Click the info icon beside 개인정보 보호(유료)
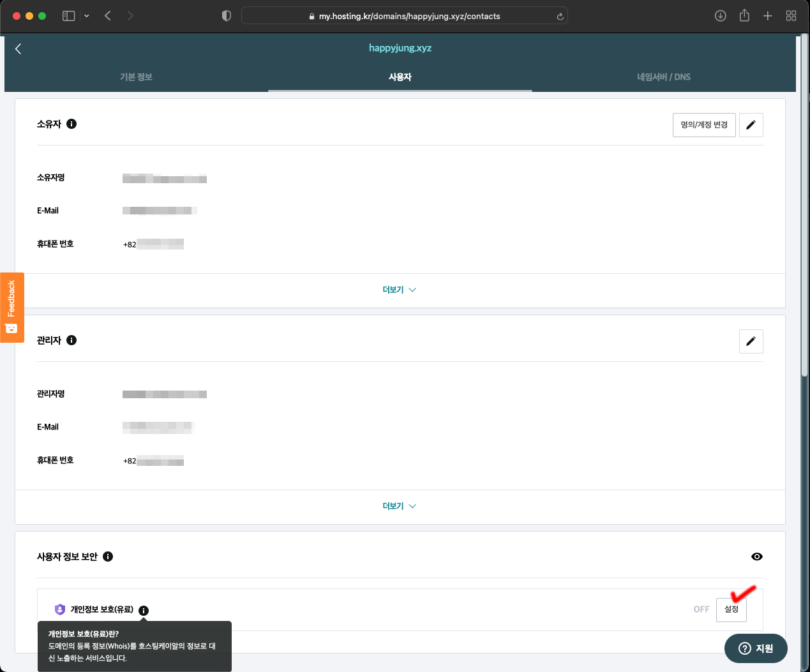Viewport: 810px width, 672px height. (x=144, y=611)
